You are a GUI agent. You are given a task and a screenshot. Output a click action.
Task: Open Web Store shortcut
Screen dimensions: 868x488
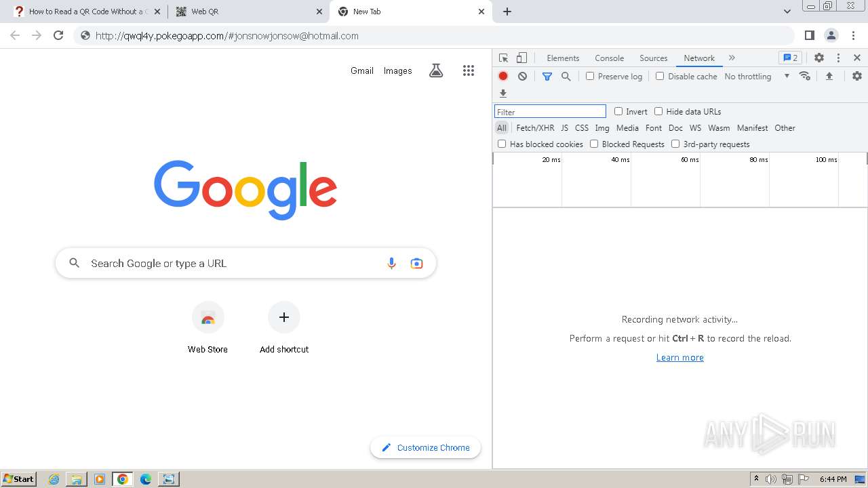click(208, 329)
